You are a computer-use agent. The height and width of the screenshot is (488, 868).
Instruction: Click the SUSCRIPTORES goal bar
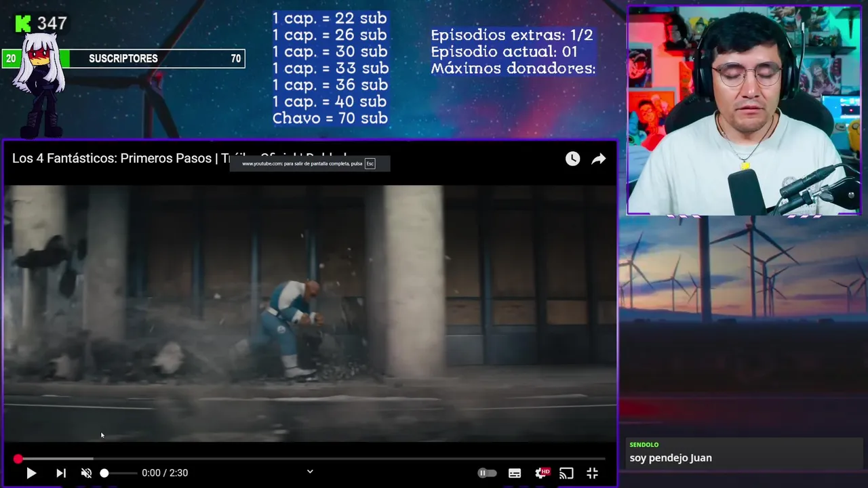(123, 59)
